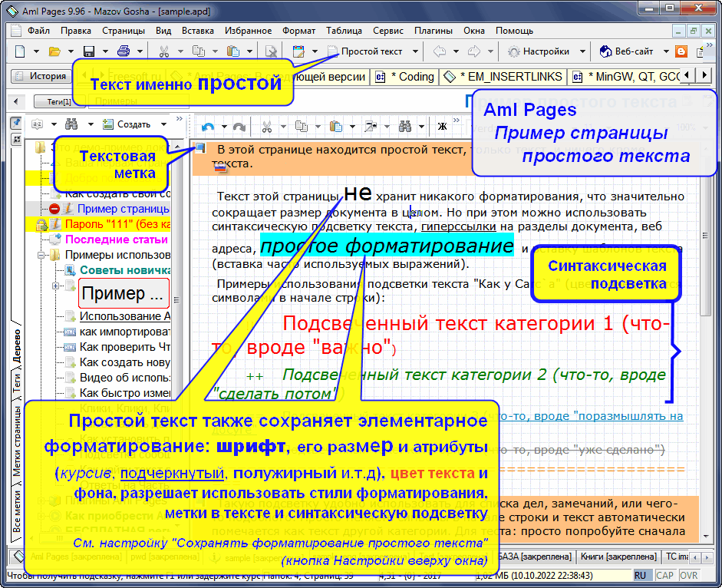722x588 pixels.
Task: Click the blue text bookmark flag in the page
Action: [x=199, y=148]
